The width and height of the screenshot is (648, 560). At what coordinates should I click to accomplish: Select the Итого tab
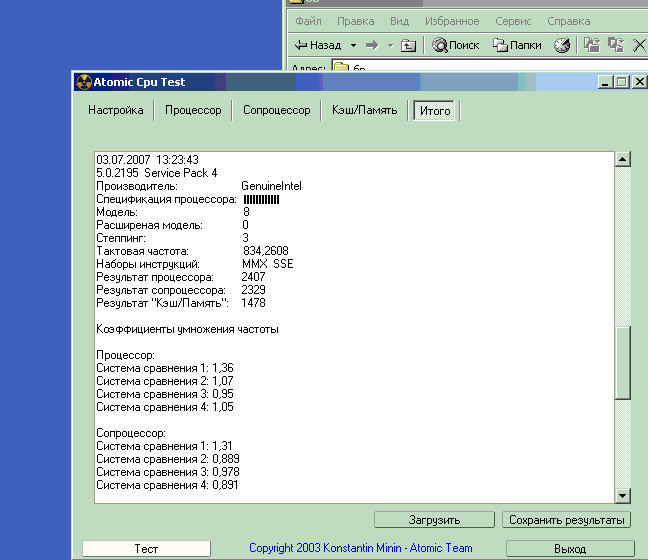click(434, 110)
